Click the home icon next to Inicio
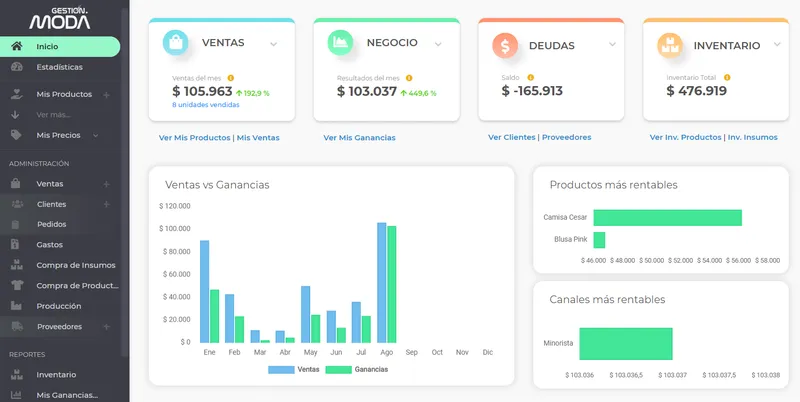 17,46
